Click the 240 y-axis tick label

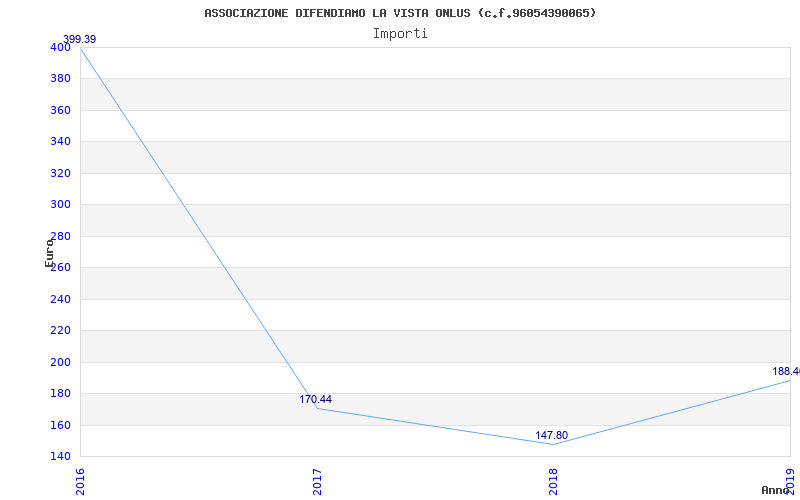click(60, 299)
